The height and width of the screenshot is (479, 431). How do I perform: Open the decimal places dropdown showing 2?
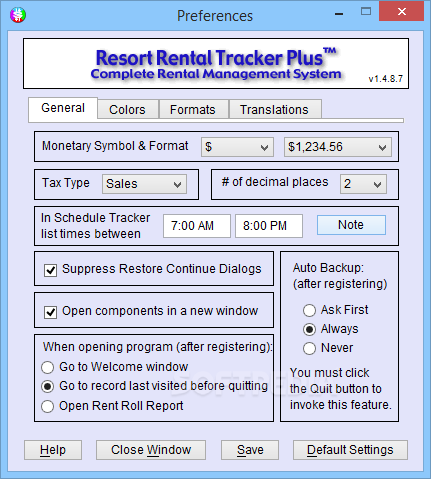click(363, 184)
